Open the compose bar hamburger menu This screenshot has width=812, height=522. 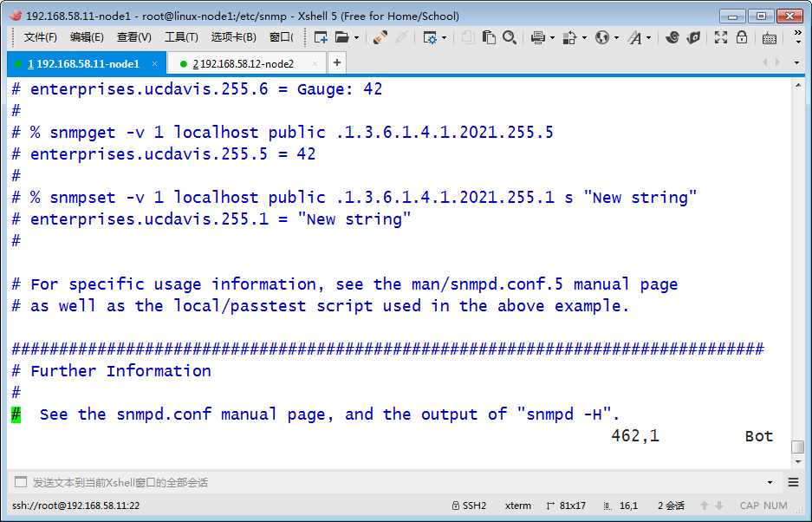[x=793, y=483]
